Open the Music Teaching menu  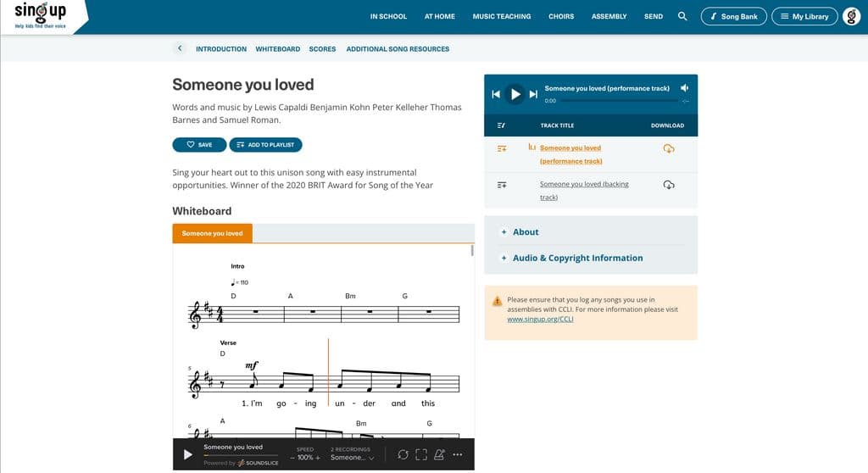[502, 17]
